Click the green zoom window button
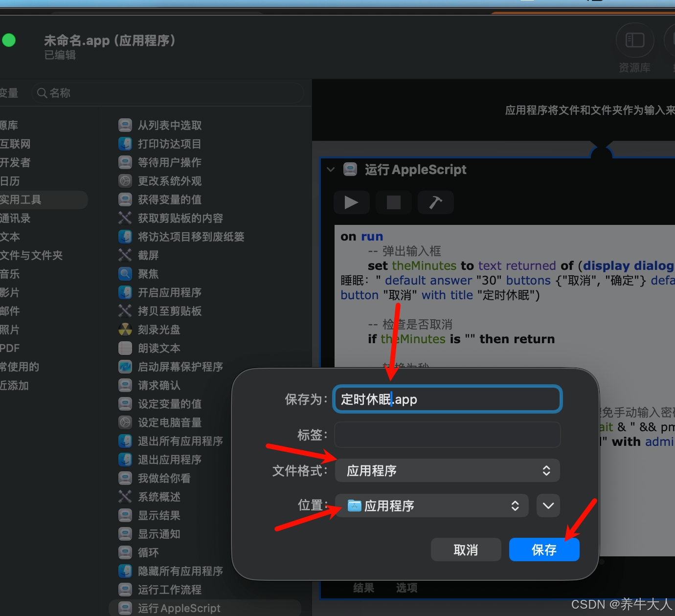Image resolution: width=675 pixels, height=616 pixels. click(9, 40)
